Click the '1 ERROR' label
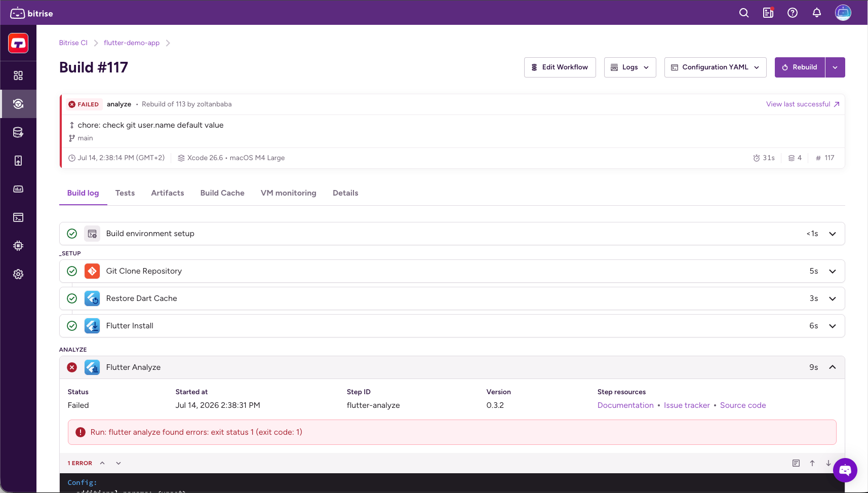This screenshot has width=868, height=493. tap(80, 463)
